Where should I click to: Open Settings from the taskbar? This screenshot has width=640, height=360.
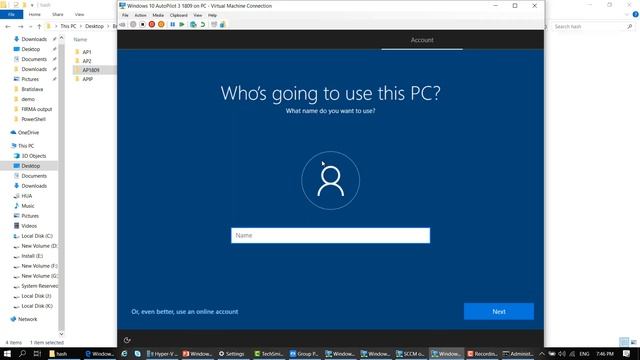tap(231, 353)
